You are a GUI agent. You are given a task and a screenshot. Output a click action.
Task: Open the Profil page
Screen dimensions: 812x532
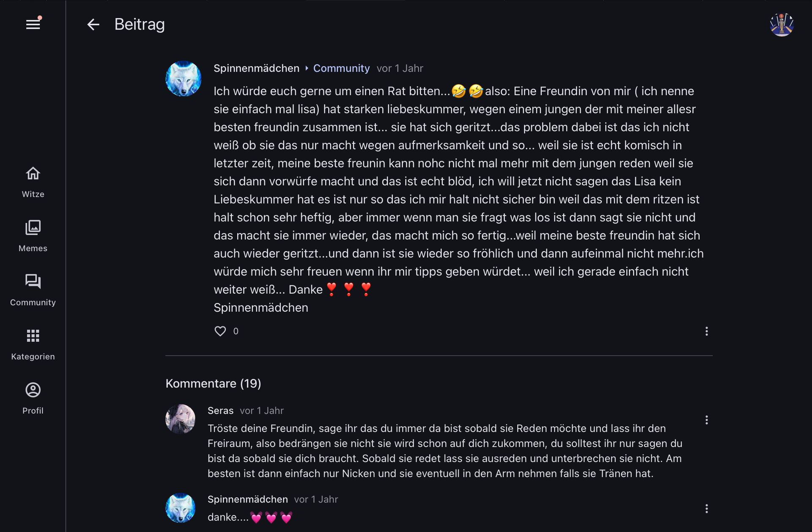pyautogui.click(x=33, y=398)
